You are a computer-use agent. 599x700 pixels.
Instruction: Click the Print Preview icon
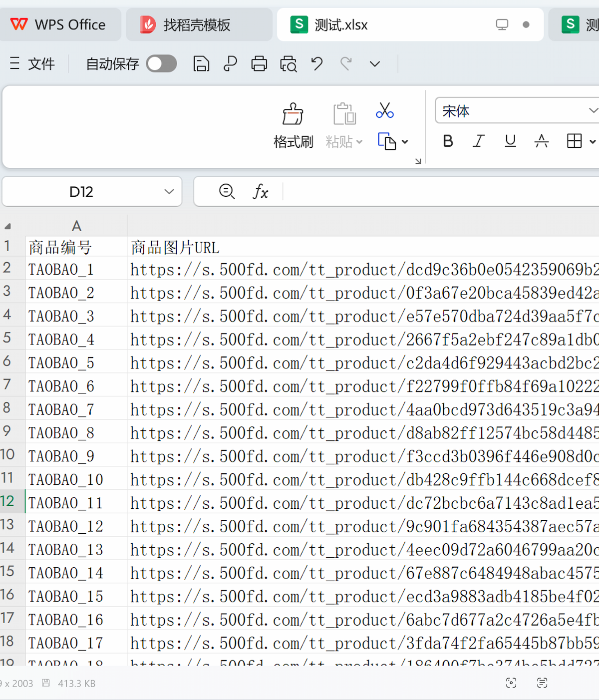click(x=288, y=64)
